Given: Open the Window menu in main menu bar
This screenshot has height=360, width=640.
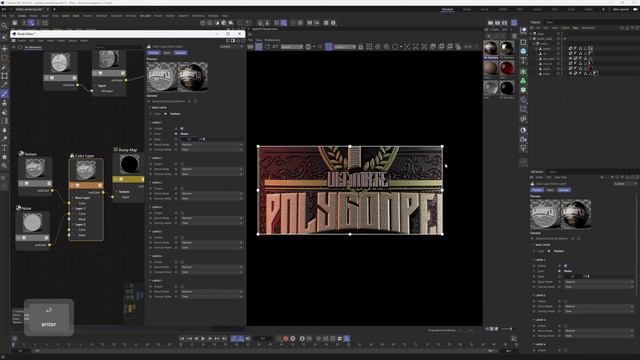Looking at the screenshot, I should tap(213, 16).
